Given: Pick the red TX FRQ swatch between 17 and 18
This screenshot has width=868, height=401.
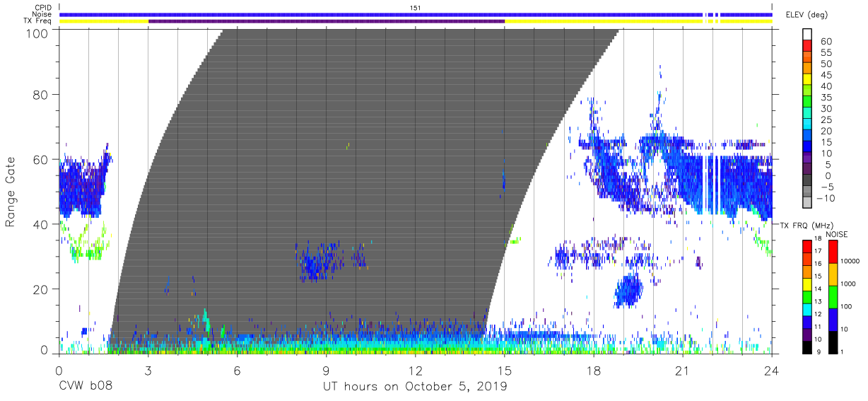Looking at the screenshot, I should point(807,245).
